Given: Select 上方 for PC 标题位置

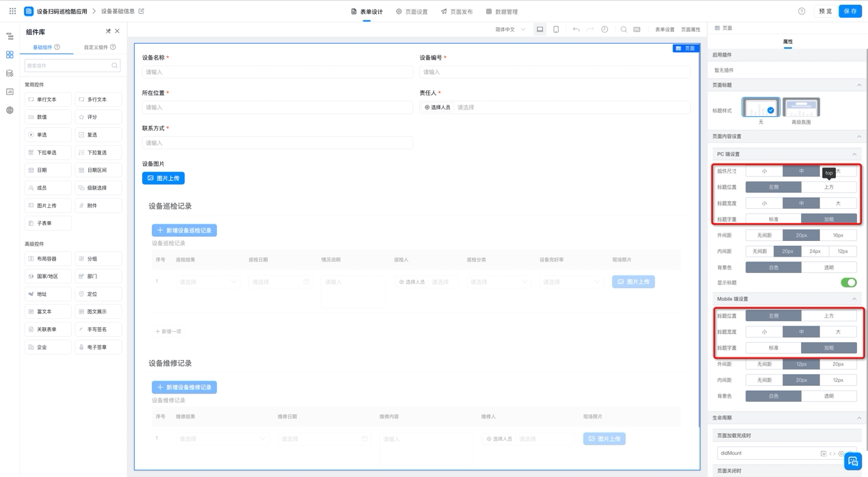Looking at the screenshot, I should [x=829, y=187].
